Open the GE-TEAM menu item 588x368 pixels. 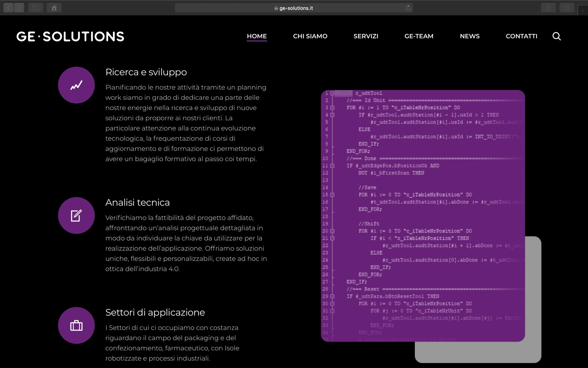[x=419, y=36]
